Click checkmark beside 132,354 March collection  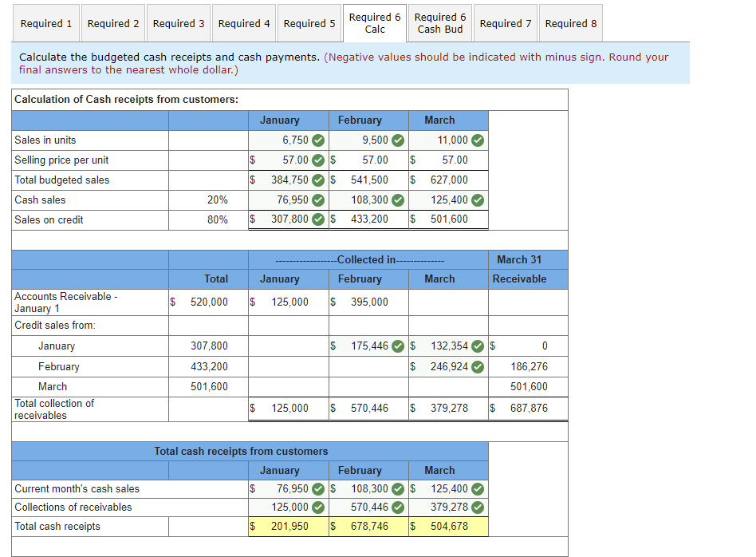[478, 346]
